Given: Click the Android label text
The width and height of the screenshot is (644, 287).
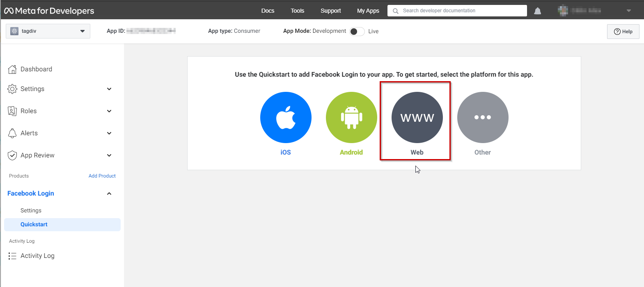Looking at the screenshot, I should tap(351, 153).
